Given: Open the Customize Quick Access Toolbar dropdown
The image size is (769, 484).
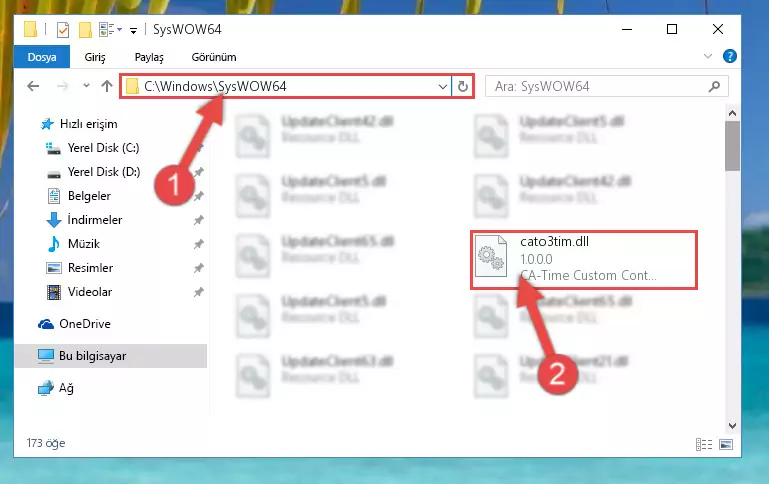Looking at the screenshot, I should pos(133,31).
